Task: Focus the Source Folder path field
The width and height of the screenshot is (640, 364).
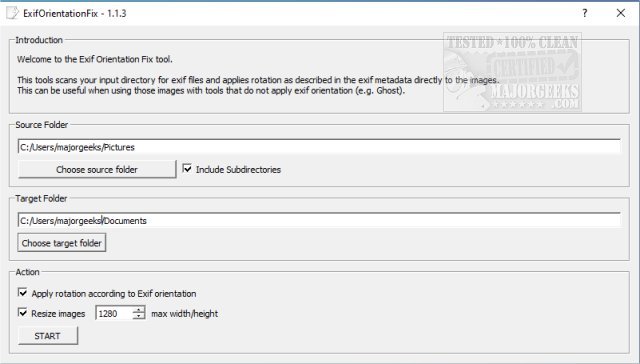Action: 319,147
